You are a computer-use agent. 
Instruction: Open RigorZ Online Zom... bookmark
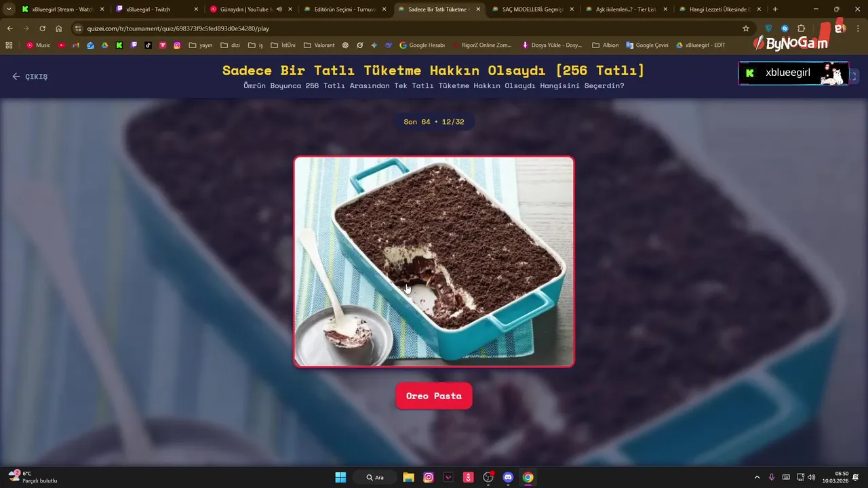tap(481, 45)
